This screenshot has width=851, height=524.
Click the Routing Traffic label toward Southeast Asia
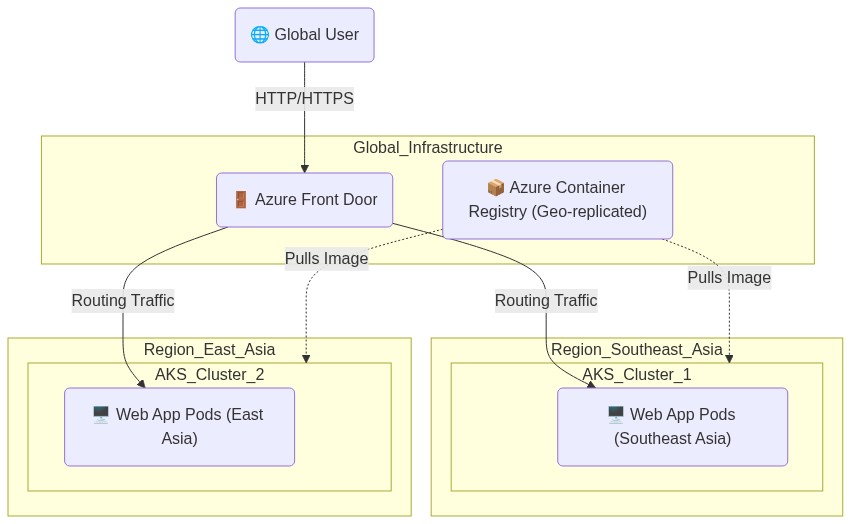tap(546, 300)
